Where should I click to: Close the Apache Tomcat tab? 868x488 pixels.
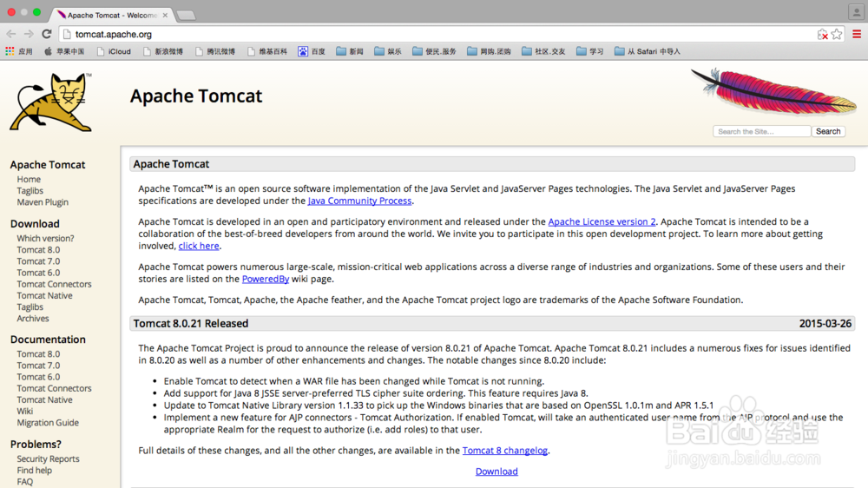point(165,16)
